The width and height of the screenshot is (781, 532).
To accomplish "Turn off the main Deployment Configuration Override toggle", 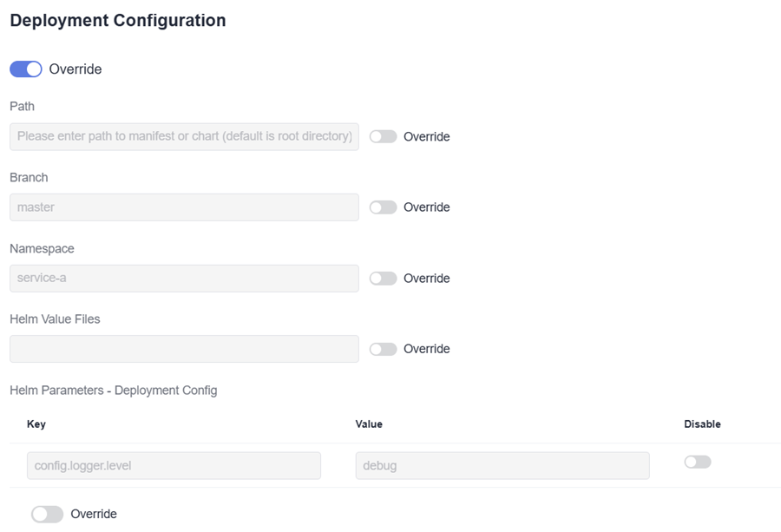I will click(x=26, y=69).
